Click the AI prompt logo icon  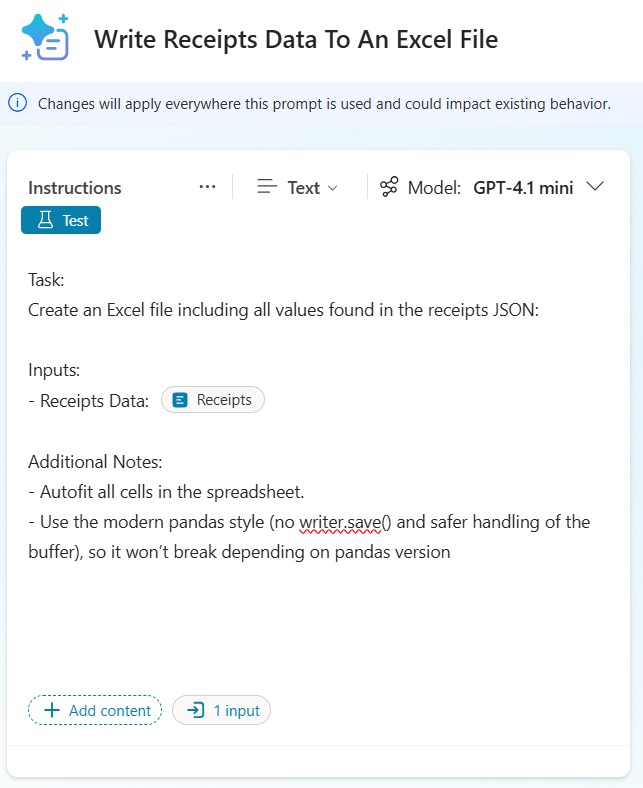(45, 38)
